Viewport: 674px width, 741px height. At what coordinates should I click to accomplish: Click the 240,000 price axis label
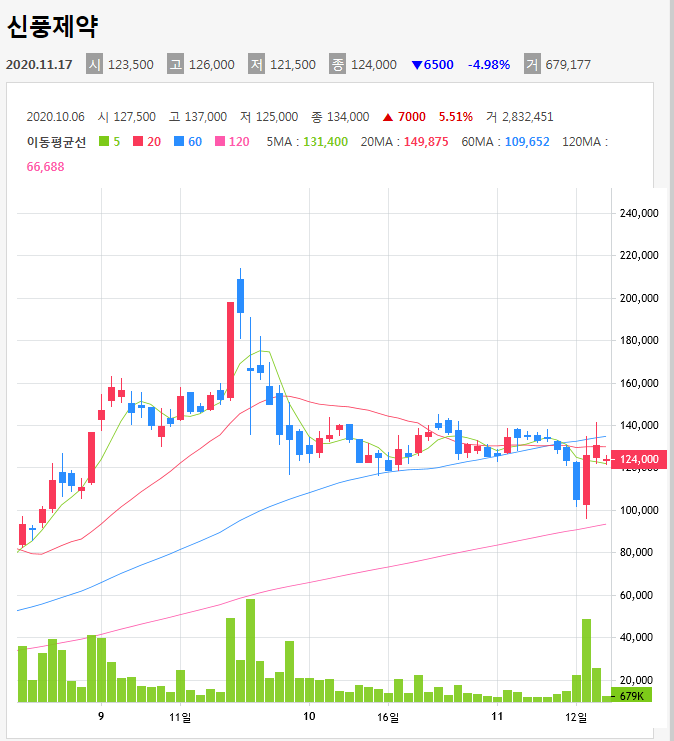click(x=639, y=213)
